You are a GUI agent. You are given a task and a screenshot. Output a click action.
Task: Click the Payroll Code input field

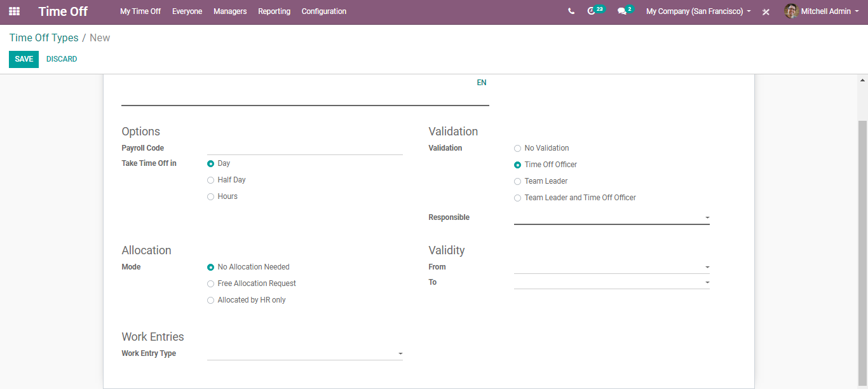click(304, 148)
